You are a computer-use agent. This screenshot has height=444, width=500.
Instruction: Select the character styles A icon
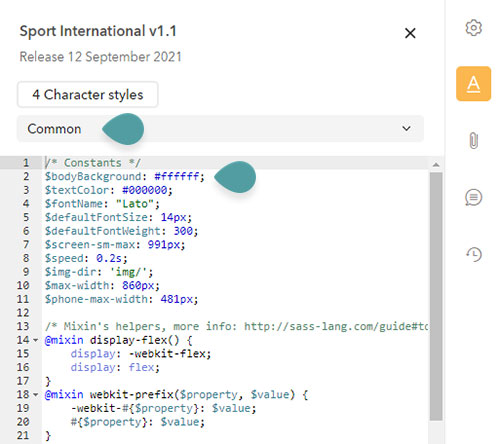[473, 84]
